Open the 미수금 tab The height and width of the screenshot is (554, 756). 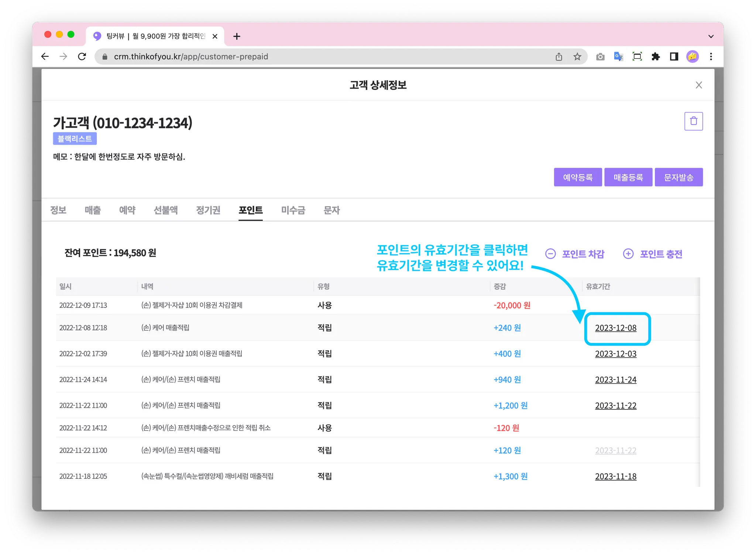tap(293, 210)
